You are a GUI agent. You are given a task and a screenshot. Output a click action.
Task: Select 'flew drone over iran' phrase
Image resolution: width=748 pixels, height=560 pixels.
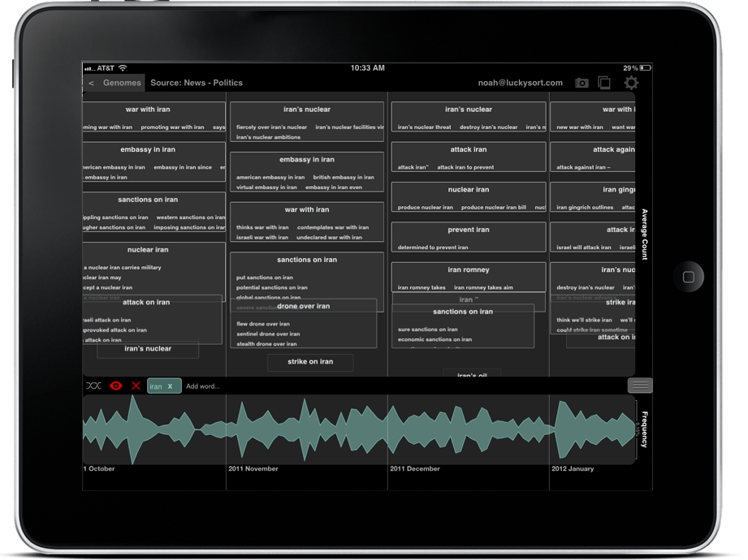(263, 324)
